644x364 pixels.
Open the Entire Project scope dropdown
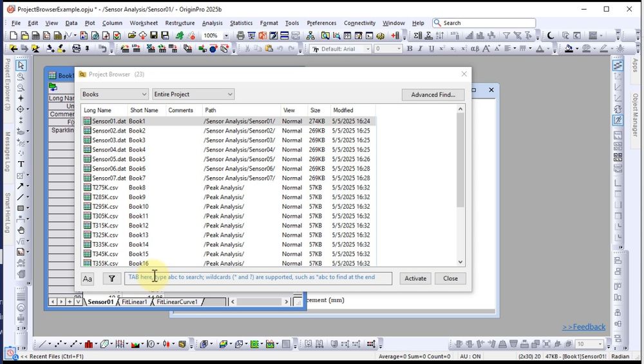point(193,94)
